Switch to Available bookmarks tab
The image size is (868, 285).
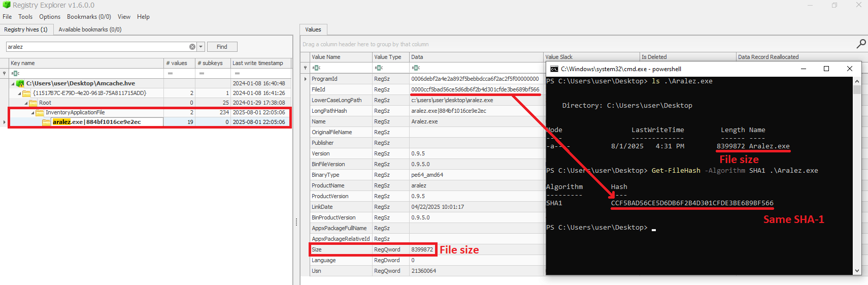(90, 29)
